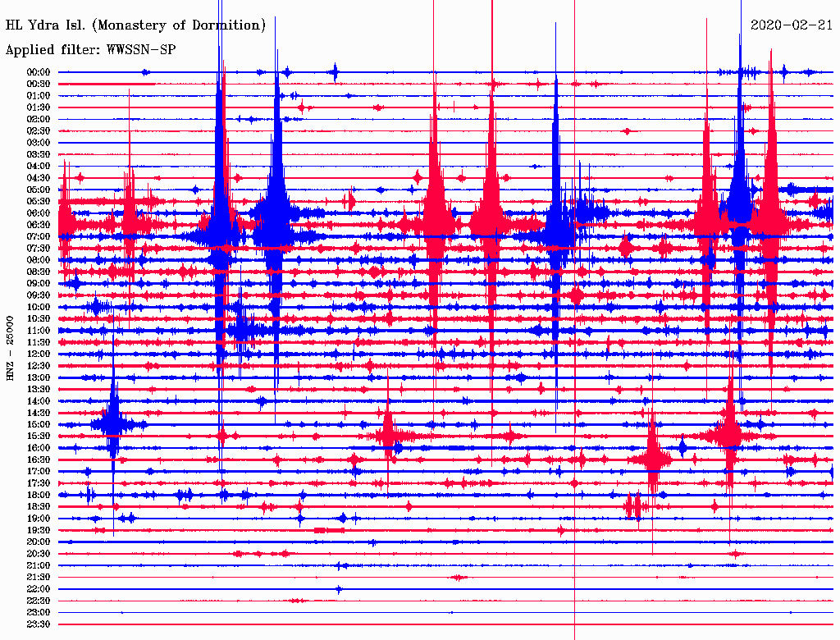840x640 pixels.
Task: Click the Applied filter WWSSN-SP text
Action: pos(90,50)
